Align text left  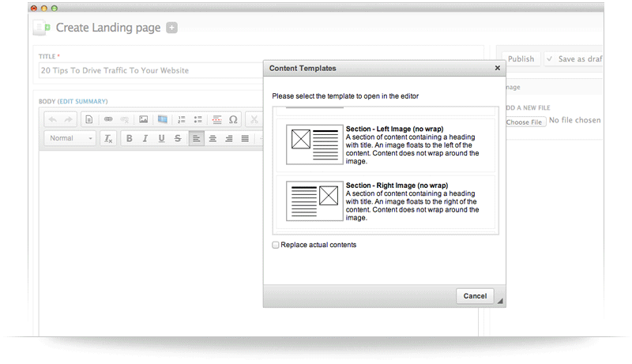click(196, 138)
